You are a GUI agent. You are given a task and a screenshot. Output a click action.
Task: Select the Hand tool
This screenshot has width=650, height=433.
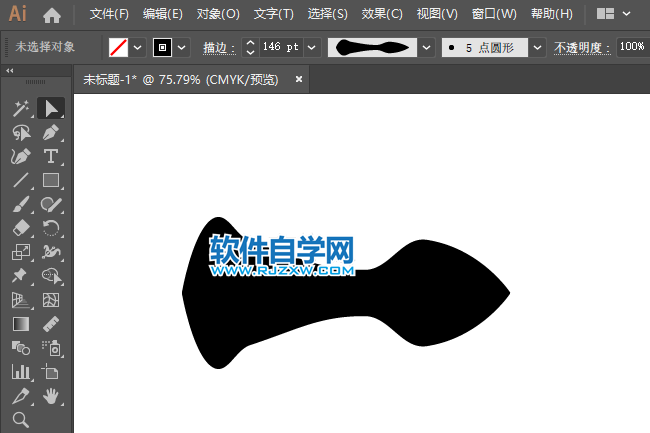[51, 397]
